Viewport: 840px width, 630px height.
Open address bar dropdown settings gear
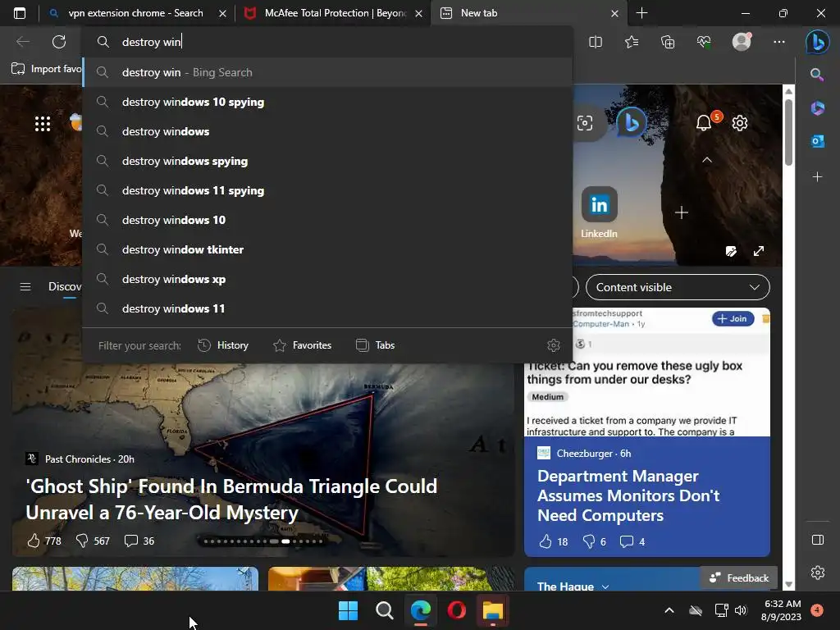pos(554,345)
